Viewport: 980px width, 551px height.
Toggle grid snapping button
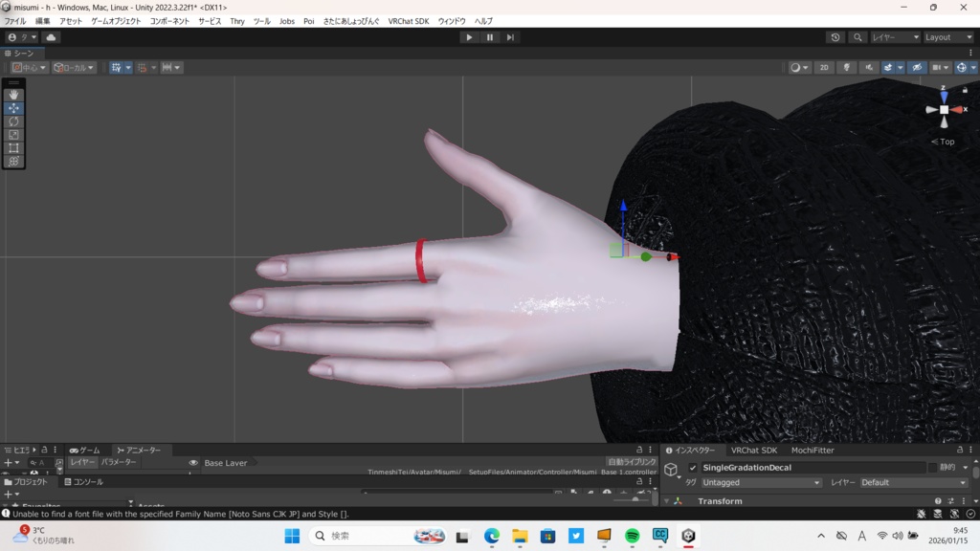coord(142,68)
